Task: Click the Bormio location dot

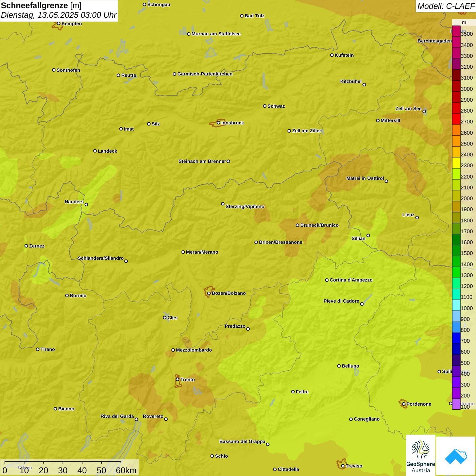Action: pyautogui.click(x=67, y=295)
